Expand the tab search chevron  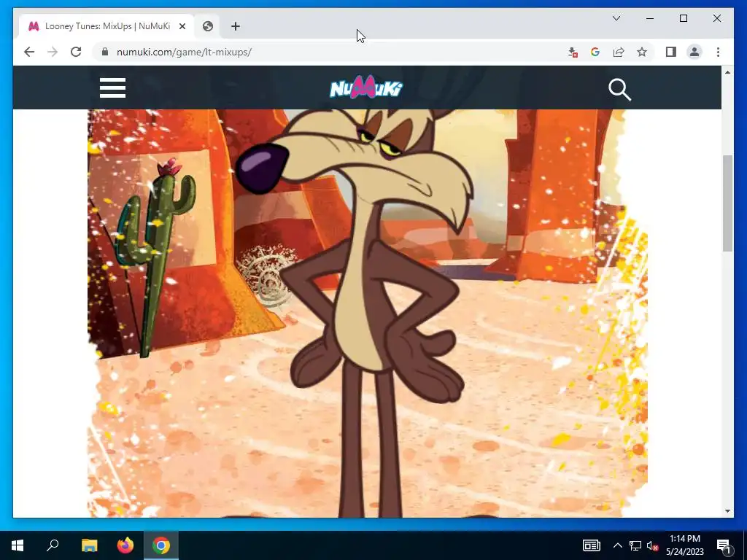(x=616, y=18)
